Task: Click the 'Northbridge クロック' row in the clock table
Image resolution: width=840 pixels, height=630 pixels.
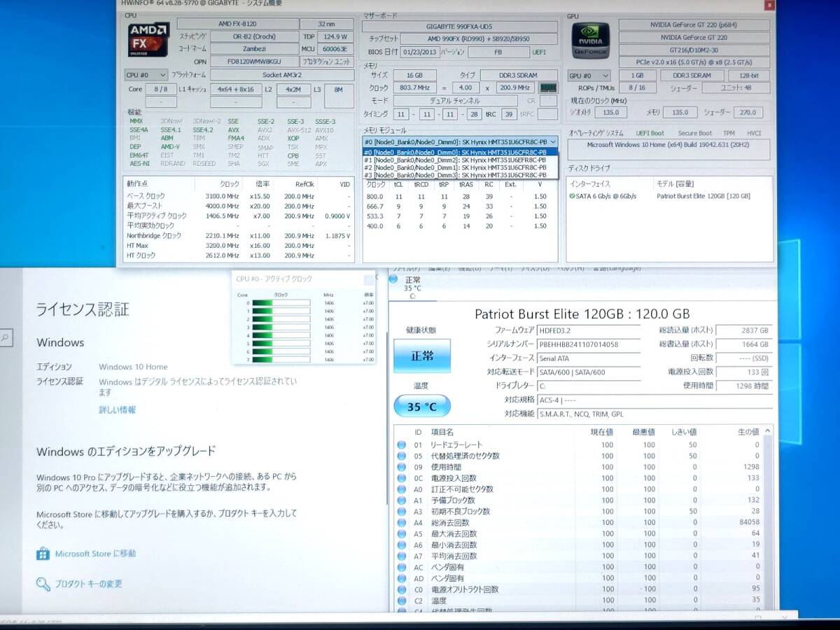Action: click(240, 236)
